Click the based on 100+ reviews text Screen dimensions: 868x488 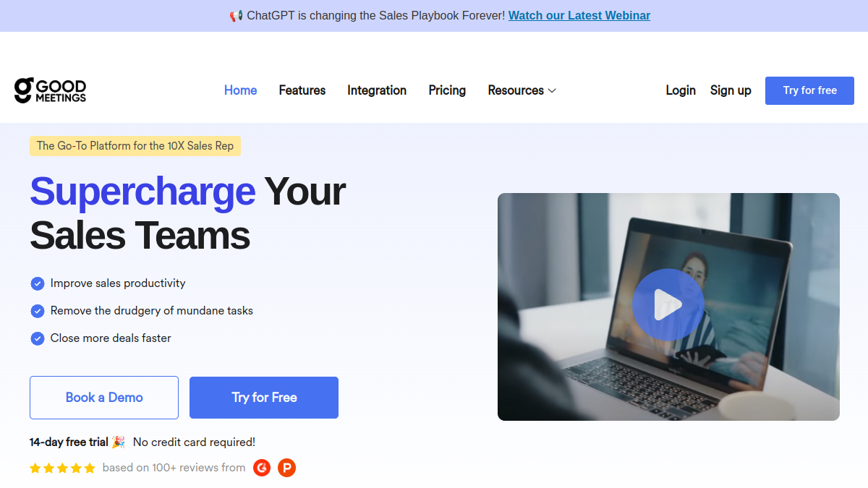(174, 468)
